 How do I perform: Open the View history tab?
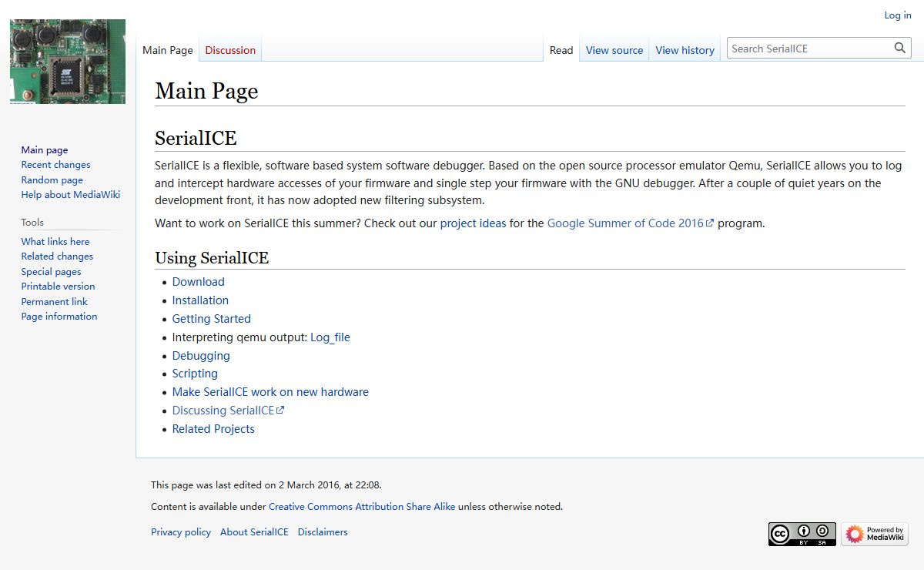(685, 50)
